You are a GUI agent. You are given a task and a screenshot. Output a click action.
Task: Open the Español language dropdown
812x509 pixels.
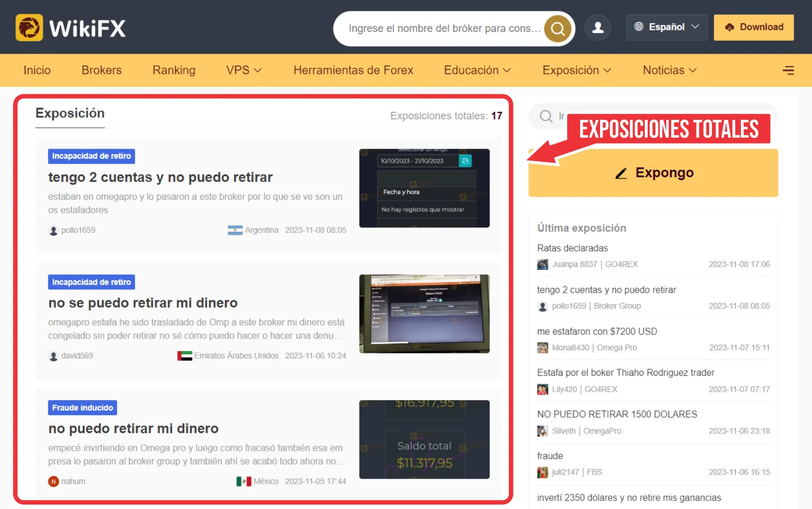667,27
